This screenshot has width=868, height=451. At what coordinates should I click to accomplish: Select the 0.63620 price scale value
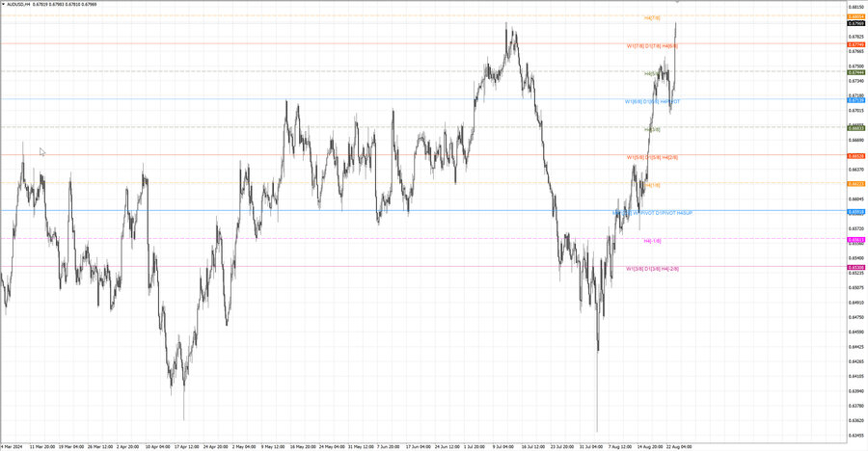click(856, 420)
